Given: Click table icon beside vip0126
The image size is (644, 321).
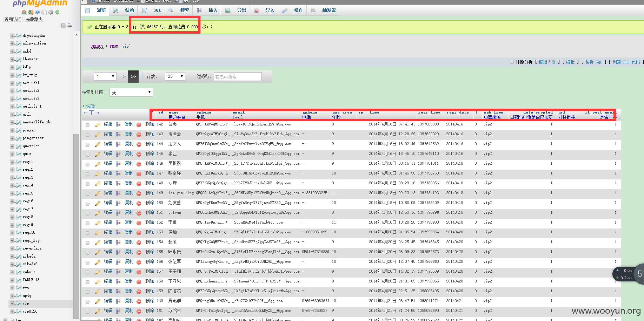Looking at the screenshot, I should [x=18, y=312].
